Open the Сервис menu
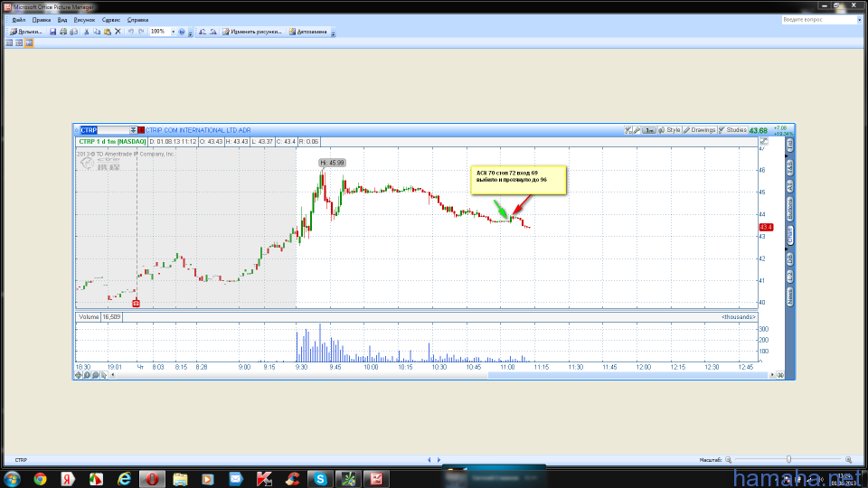The width and height of the screenshot is (868, 488). click(x=111, y=20)
